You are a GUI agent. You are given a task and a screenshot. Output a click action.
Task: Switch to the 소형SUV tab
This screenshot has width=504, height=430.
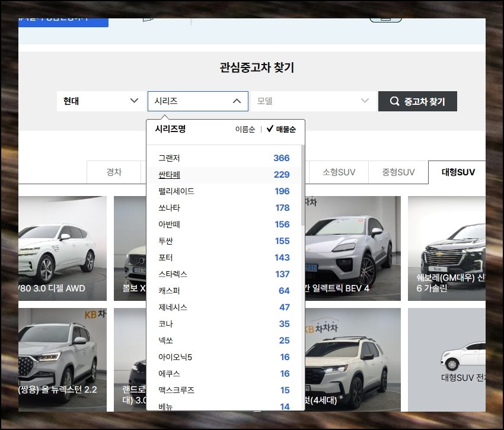[339, 172]
